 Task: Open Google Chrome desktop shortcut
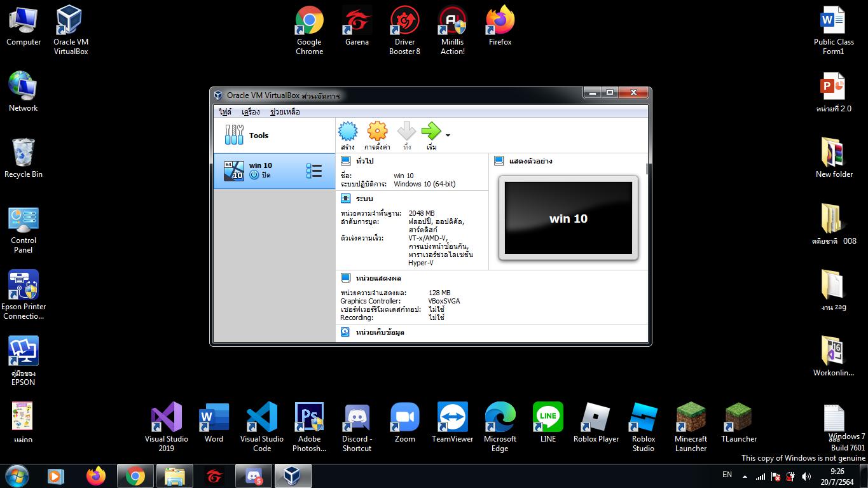tap(309, 31)
